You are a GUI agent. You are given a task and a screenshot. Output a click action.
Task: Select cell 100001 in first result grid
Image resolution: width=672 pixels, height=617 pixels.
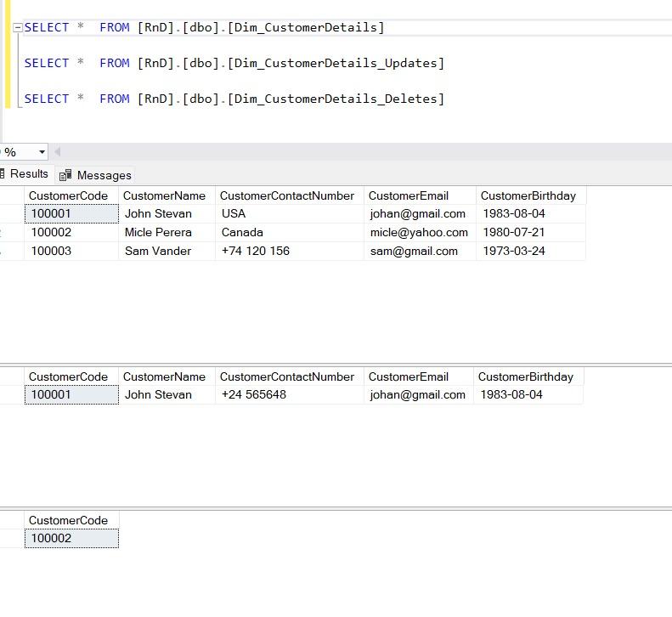(71, 214)
